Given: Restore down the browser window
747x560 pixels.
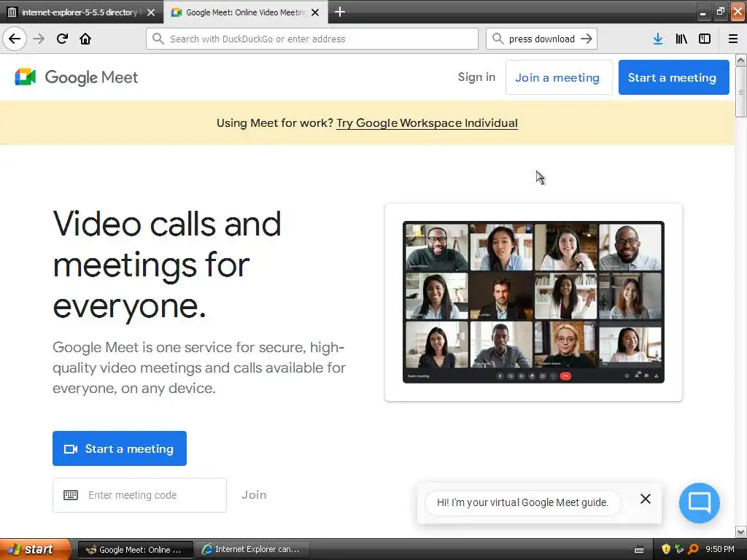Looking at the screenshot, I should (720, 12).
